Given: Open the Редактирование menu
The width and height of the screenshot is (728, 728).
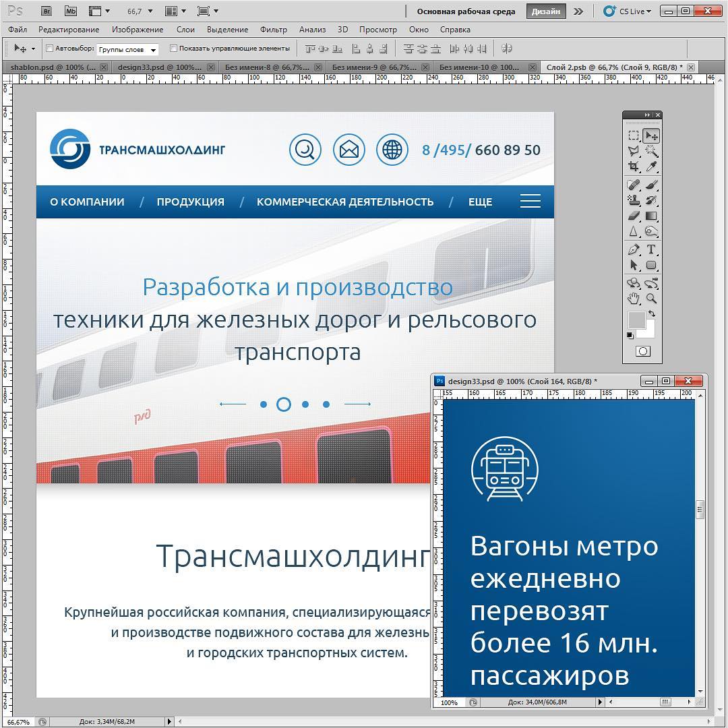Looking at the screenshot, I should (x=69, y=29).
